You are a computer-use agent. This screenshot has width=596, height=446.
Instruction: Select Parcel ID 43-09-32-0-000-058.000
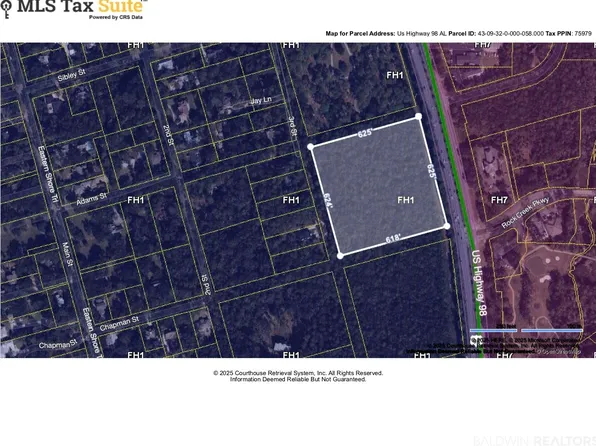tap(510, 33)
